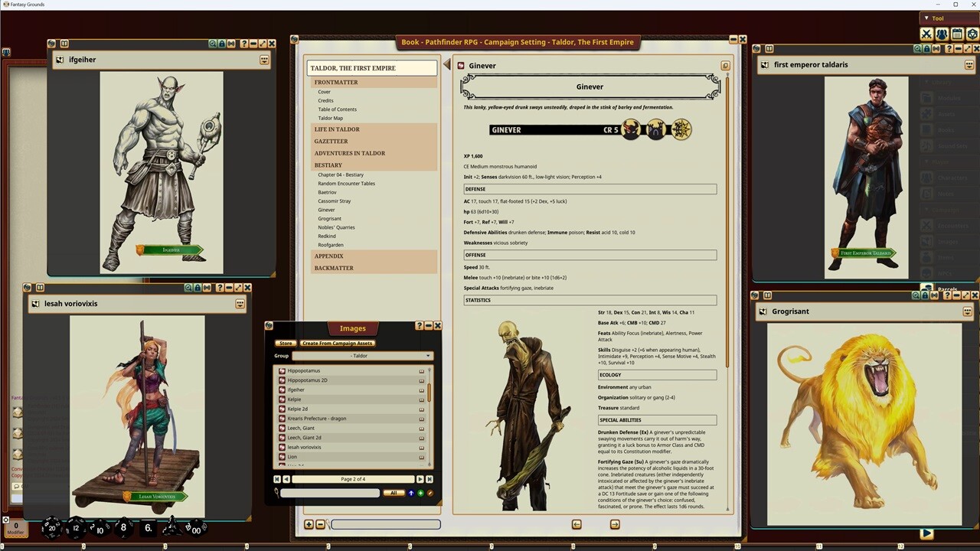Click the search input field in the Images window
980x551 pixels.
tap(329, 493)
